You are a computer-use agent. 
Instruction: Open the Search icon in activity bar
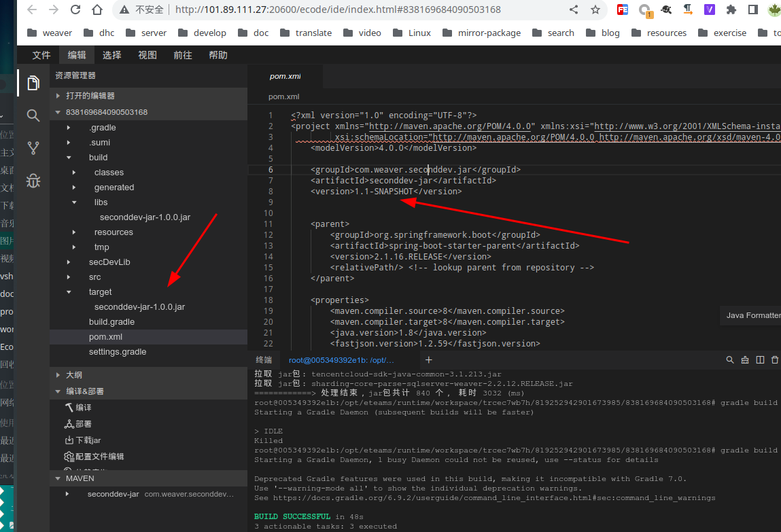33,116
